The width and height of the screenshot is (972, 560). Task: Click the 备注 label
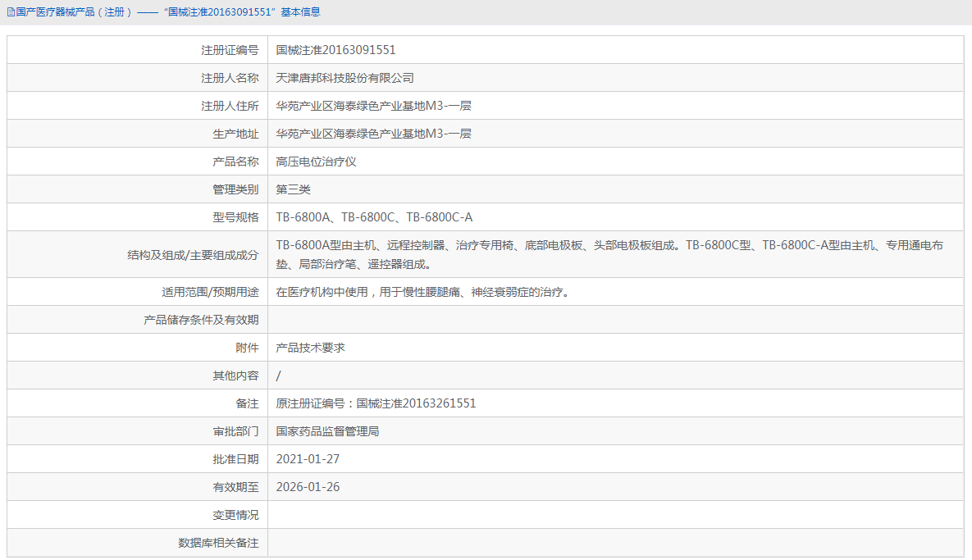248,403
